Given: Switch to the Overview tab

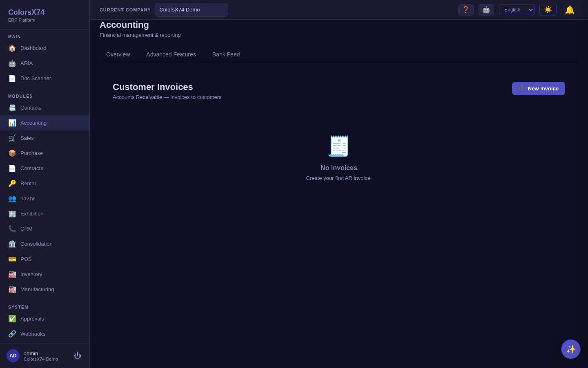Looking at the screenshot, I should pyautogui.click(x=118, y=54).
